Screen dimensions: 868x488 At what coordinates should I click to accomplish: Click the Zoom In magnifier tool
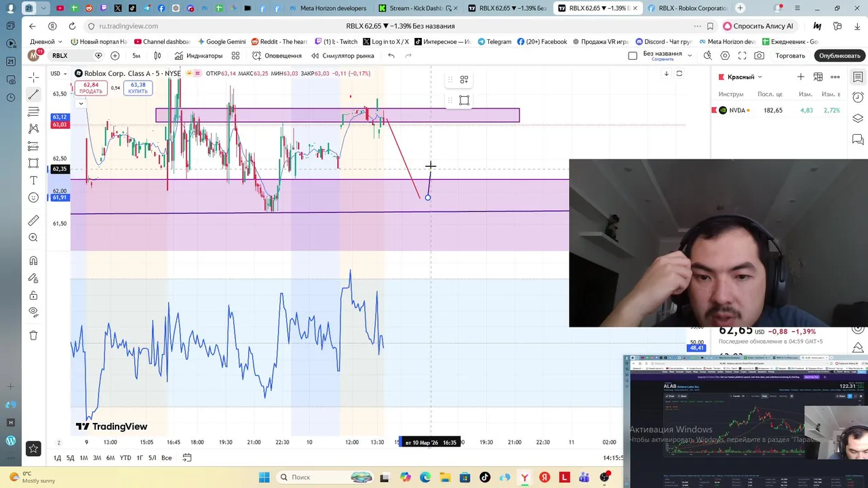click(x=33, y=238)
